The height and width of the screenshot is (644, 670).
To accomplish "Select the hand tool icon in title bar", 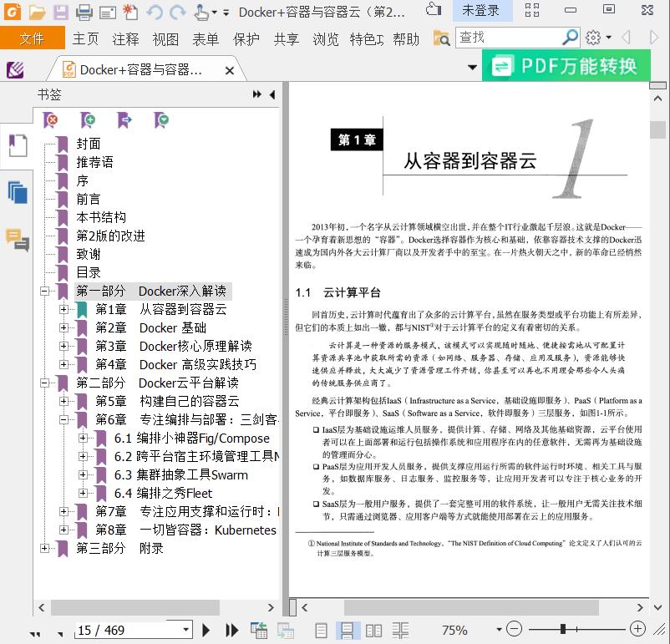I will coord(201,12).
